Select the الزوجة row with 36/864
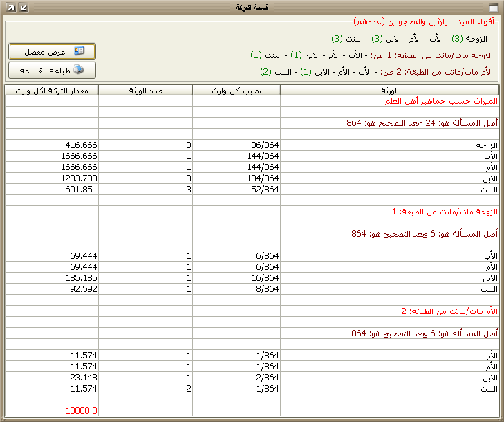The image size is (504, 422). tap(252, 145)
